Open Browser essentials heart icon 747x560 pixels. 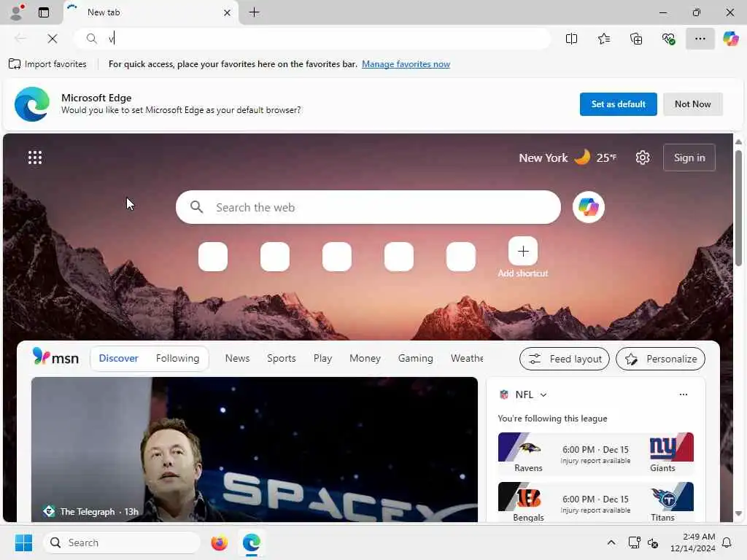(668, 39)
